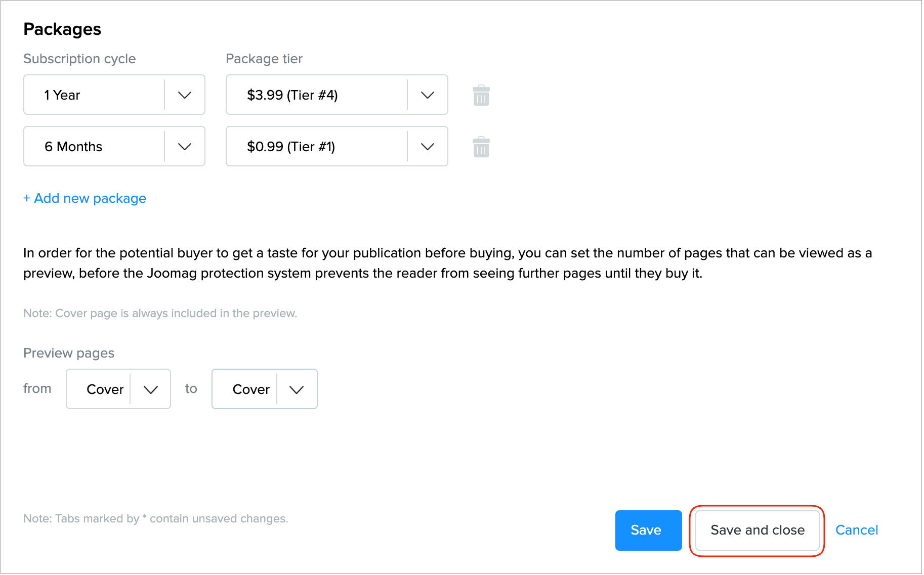The image size is (924, 575).
Task: Click the Save and close button
Action: [x=757, y=530]
